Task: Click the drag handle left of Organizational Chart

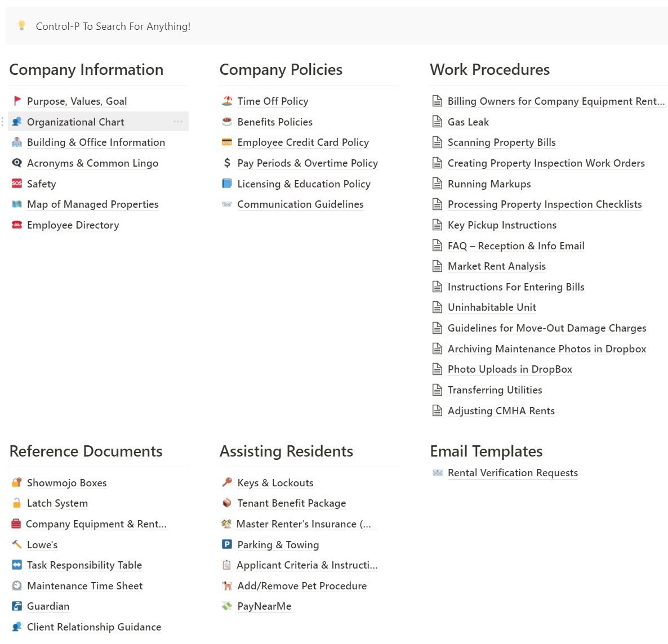Action: [x=3, y=122]
